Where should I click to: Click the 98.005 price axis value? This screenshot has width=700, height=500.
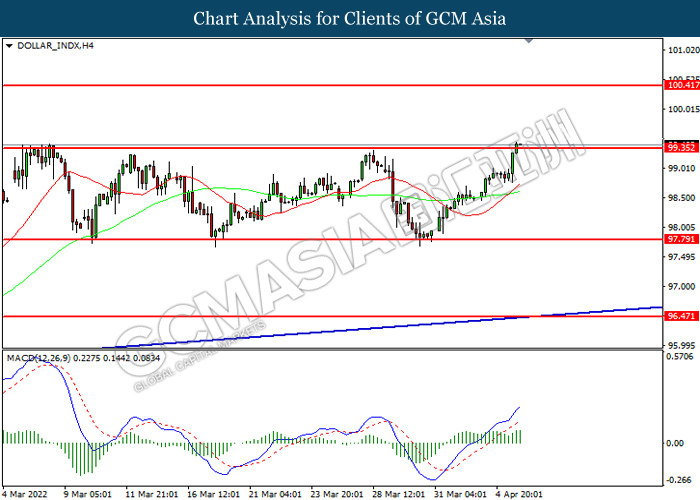pos(681,227)
